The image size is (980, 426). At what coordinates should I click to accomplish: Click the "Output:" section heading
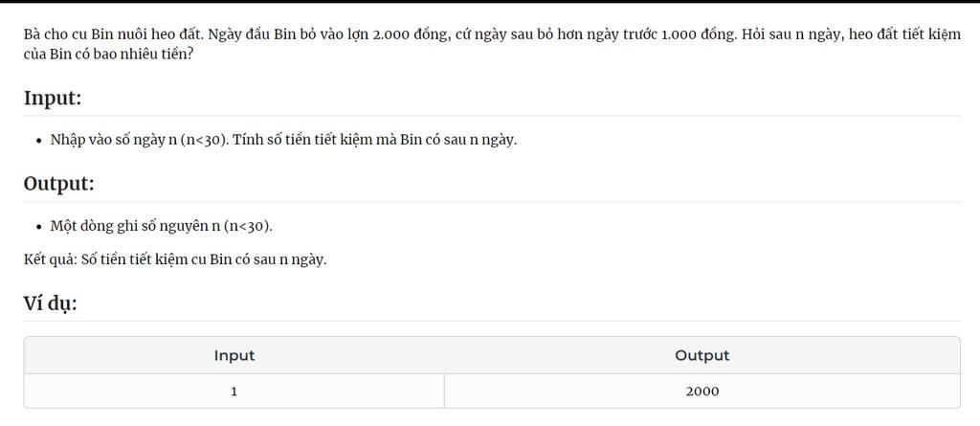click(58, 184)
